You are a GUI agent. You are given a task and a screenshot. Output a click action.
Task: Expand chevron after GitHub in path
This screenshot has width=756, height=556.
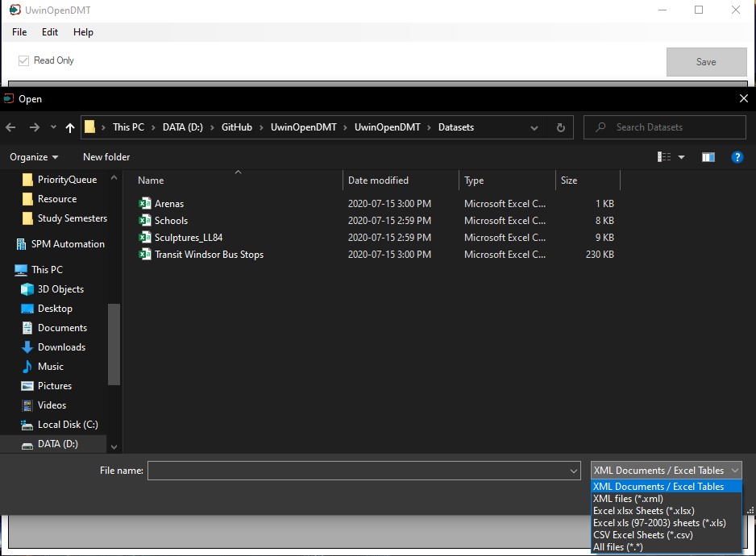click(x=261, y=128)
